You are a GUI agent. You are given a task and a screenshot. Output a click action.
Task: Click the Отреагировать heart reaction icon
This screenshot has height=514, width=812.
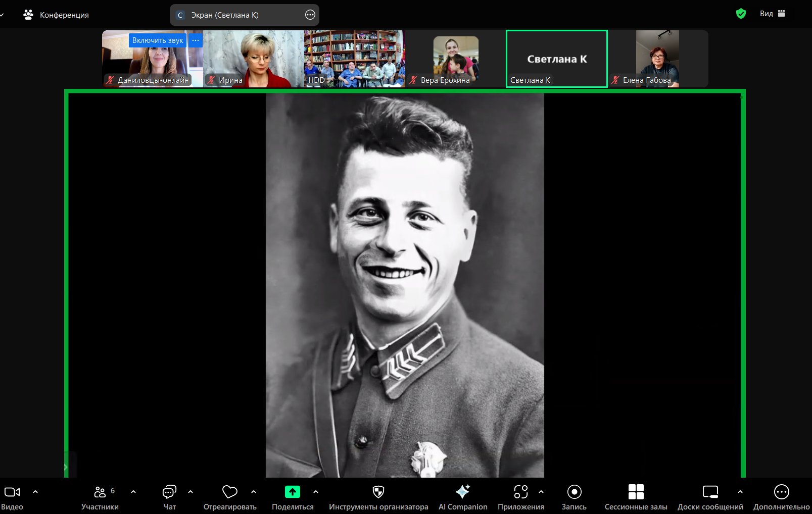[x=230, y=492]
